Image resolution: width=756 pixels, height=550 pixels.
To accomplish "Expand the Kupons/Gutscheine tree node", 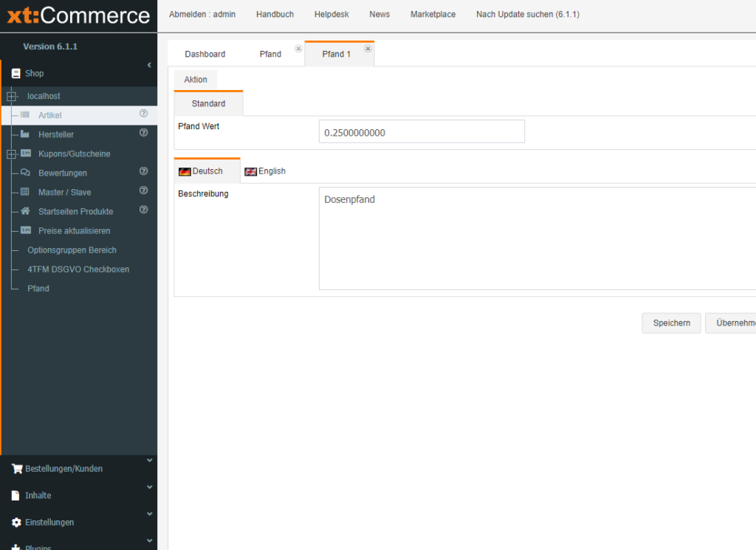I will 11,154.
